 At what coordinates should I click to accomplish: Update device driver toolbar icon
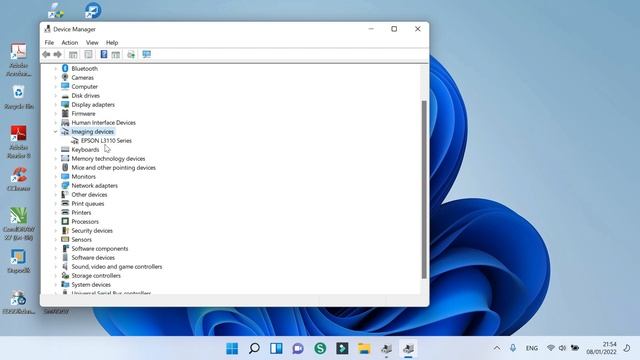point(131,54)
